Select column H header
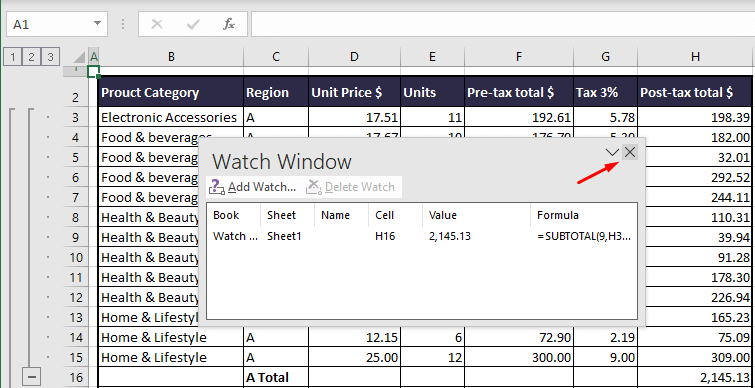Image resolution: width=755 pixels, height=388 pixels. click(695, 57)
